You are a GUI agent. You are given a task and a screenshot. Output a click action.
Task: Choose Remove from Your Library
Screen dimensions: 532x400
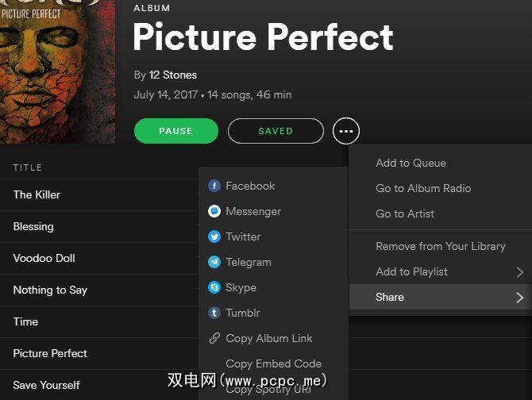(x=441, y=246)
